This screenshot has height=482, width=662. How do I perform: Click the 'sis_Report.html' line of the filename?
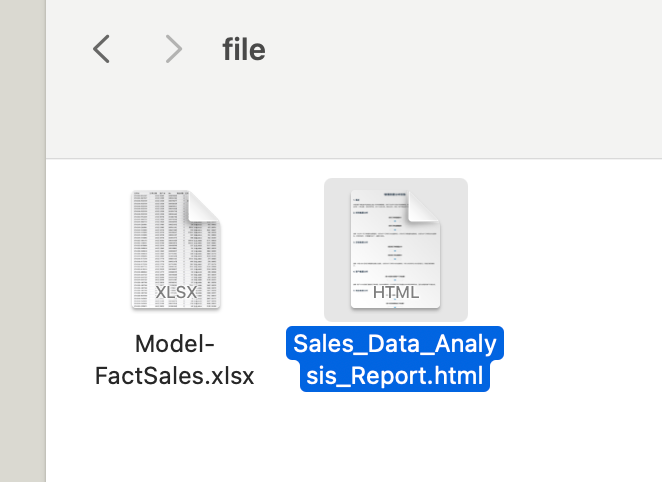pos(395,376)
